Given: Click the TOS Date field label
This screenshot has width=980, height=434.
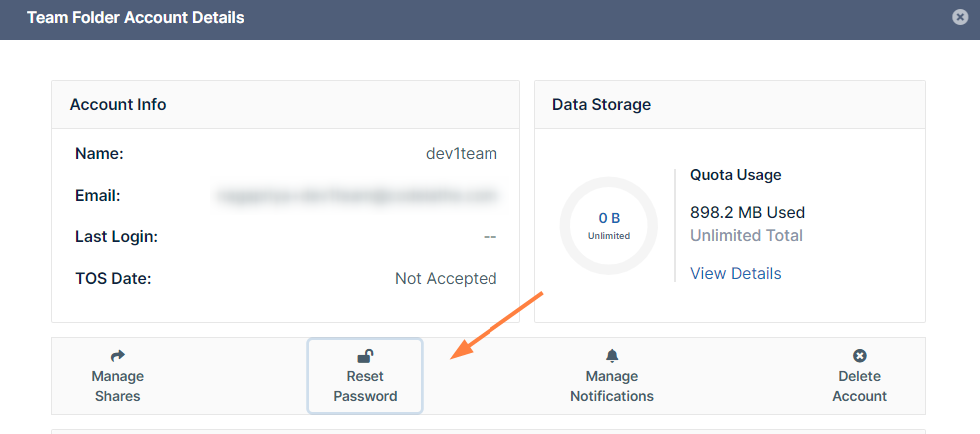Looking at the screenshot, I should coord(112,279).
